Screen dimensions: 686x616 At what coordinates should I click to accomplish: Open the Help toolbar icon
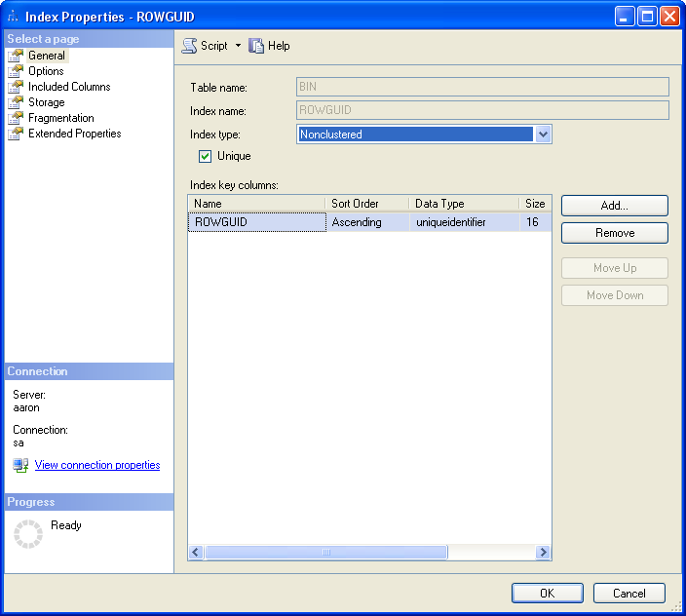(x=257, y=46)
